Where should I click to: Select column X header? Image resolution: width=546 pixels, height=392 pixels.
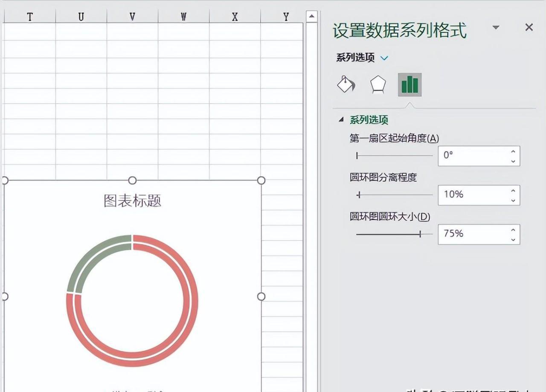(x=235, y=17)
